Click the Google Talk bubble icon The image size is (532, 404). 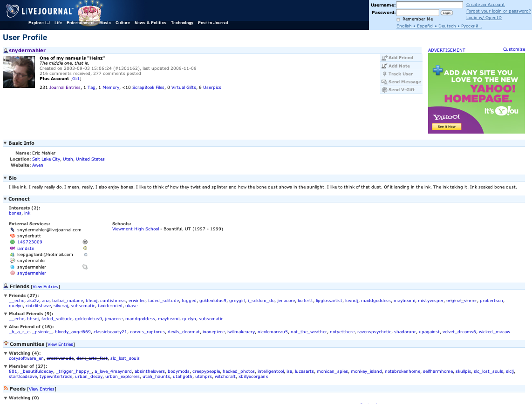12,261
